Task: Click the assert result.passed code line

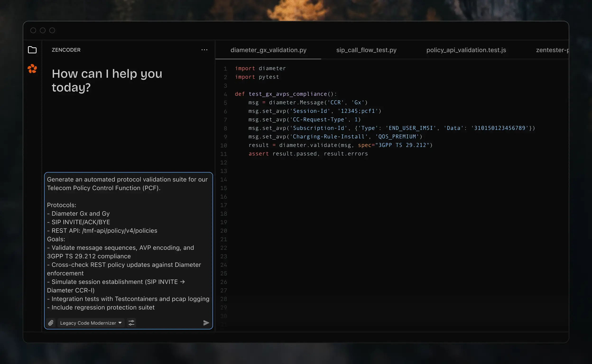Action: (308, 154)
